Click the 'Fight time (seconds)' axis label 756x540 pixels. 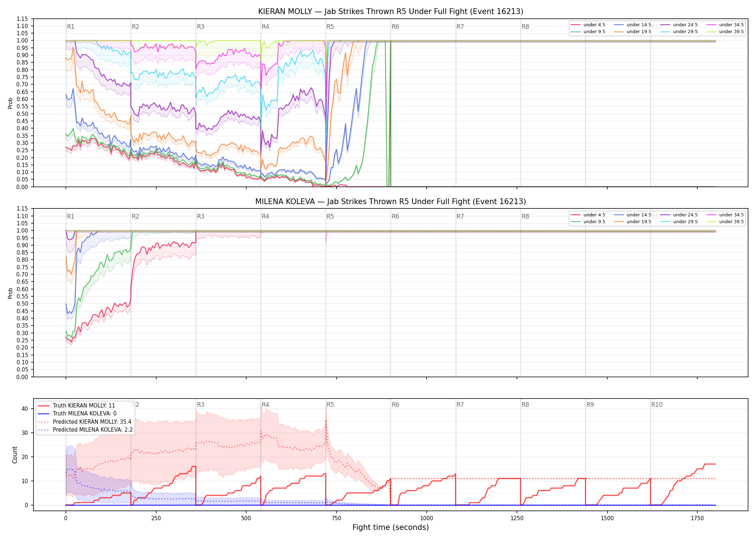(x=391, y=527)
